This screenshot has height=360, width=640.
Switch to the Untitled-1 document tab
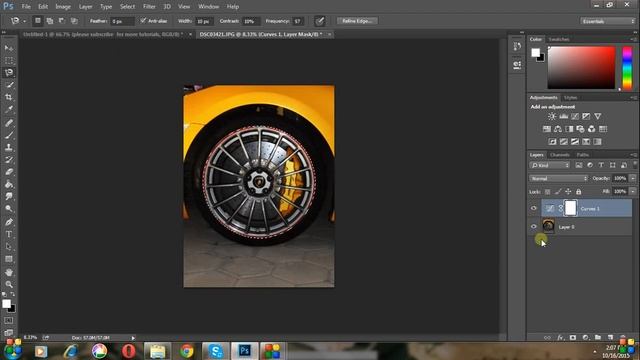click(103, 34)
